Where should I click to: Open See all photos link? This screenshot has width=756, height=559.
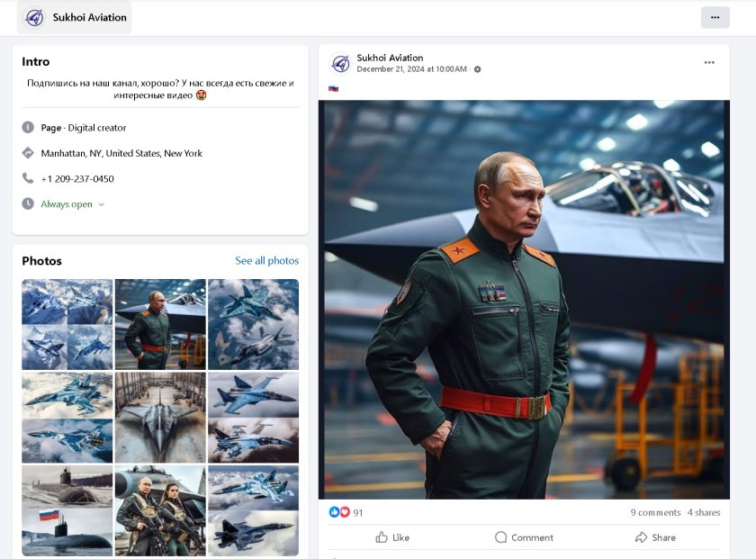pyautogui.click(x=266, y=261)
